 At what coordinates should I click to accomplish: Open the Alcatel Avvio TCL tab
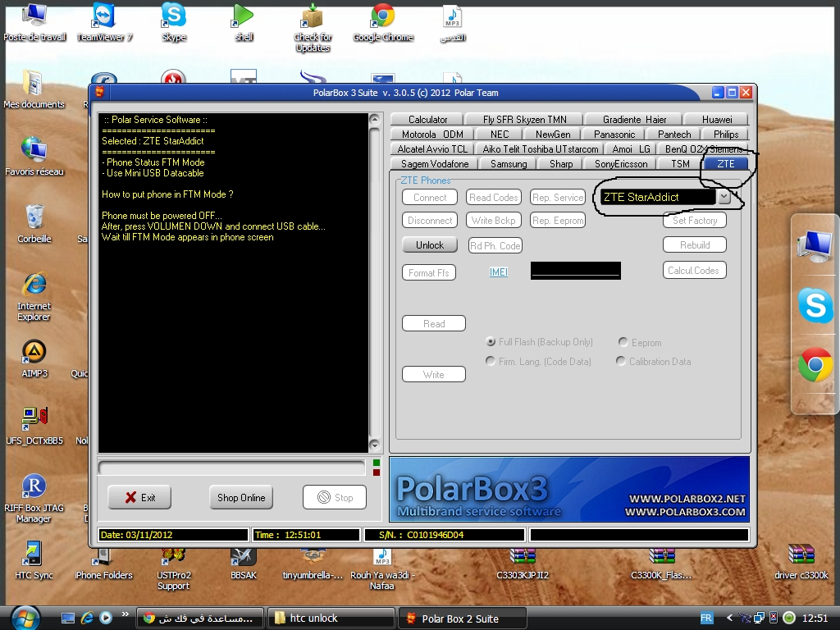point(432,149)
